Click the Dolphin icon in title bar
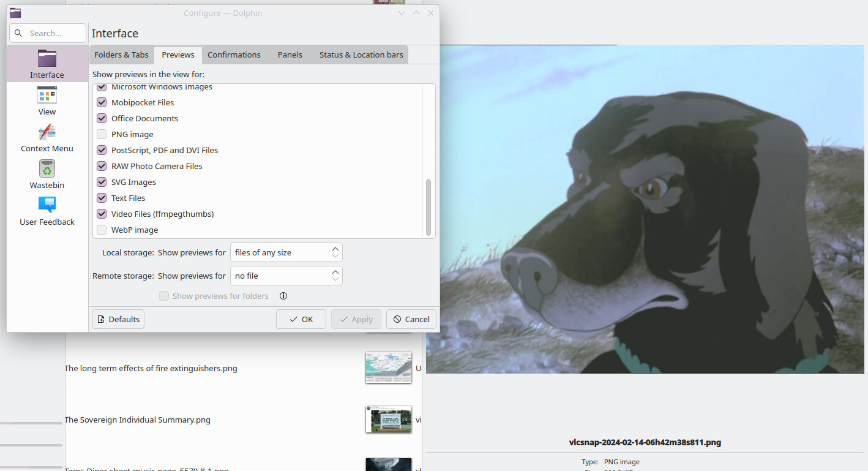Image resolution: width=868 pixels, height=471 pixels. [15, 13]
